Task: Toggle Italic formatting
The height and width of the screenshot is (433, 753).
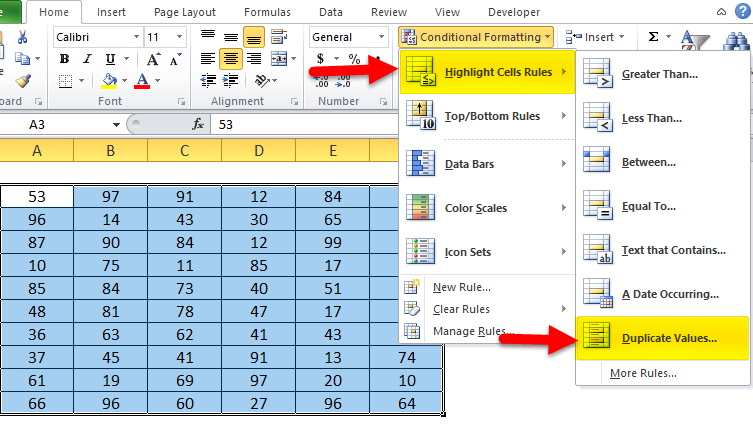Action: point(87,59)
